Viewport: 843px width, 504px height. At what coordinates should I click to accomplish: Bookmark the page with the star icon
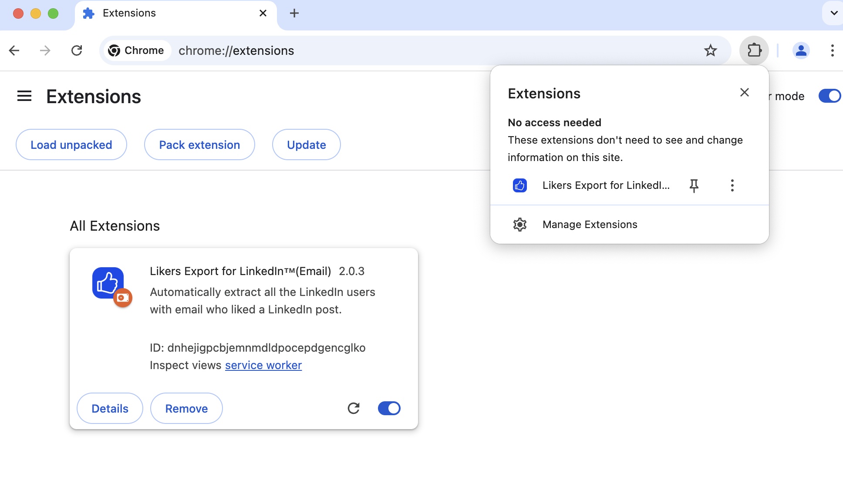pyautogui.click(x=711, y=50)
